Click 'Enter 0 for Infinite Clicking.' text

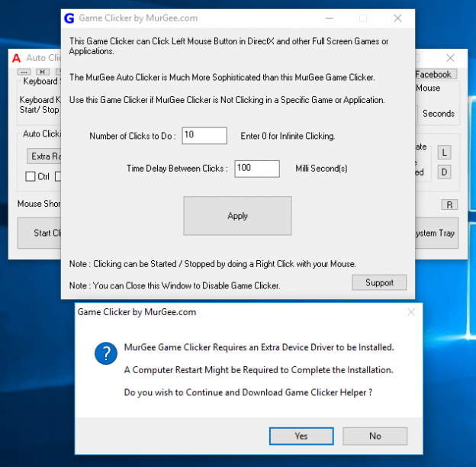click(x=288, y=136)
